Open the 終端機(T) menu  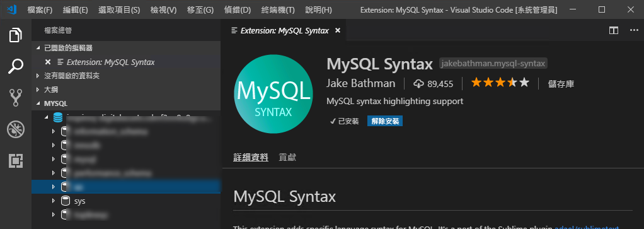tap(278, 9)
